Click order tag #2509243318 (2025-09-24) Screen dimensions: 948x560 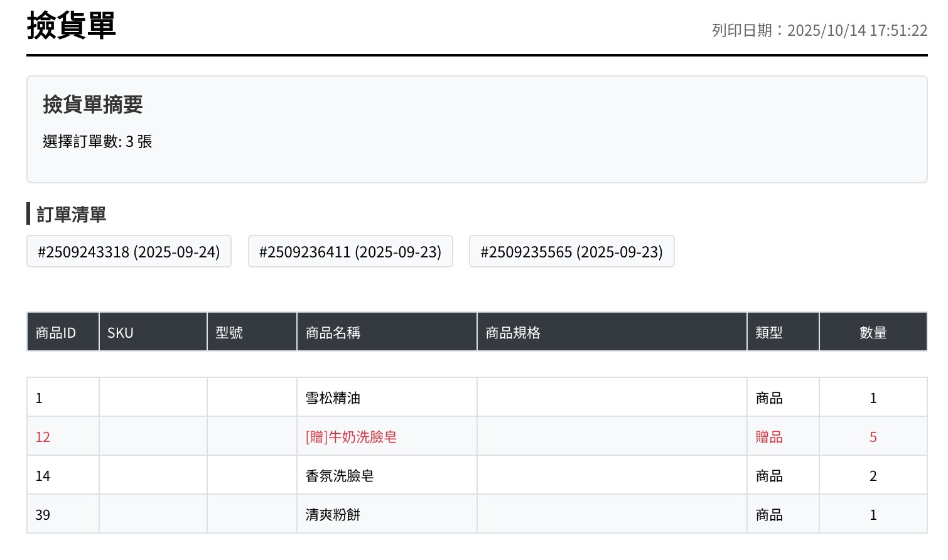(129, 252)
